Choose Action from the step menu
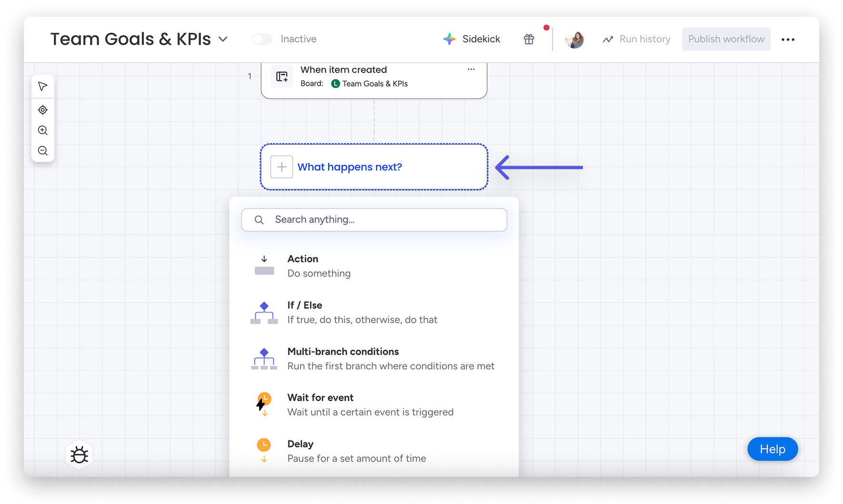Image resolution: width=843 pixels, height=504 pixels. [x=374, y=266]
